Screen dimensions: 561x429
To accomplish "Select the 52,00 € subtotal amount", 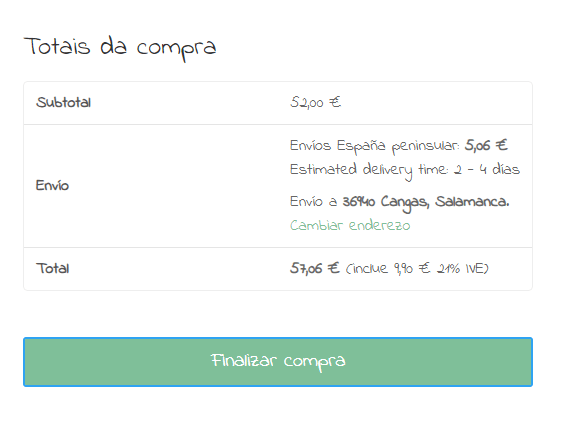I will 315,103.
